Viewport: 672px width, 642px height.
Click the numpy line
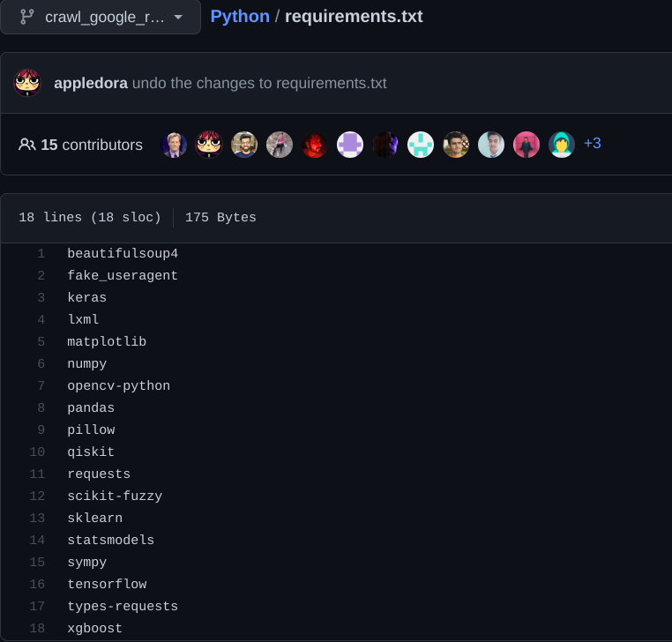tap(87, 364)
